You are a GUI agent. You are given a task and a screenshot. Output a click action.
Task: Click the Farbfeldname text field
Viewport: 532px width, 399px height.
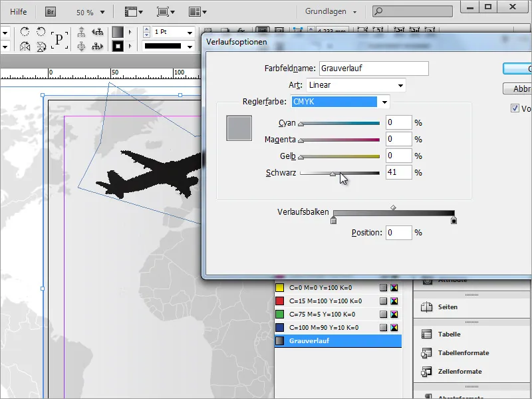tap(374, 68)
